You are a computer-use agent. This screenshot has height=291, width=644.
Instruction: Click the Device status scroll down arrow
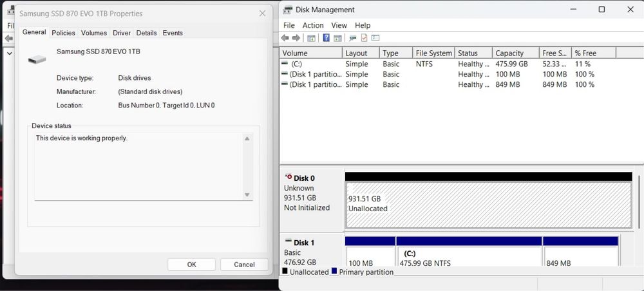pos(247,194)
